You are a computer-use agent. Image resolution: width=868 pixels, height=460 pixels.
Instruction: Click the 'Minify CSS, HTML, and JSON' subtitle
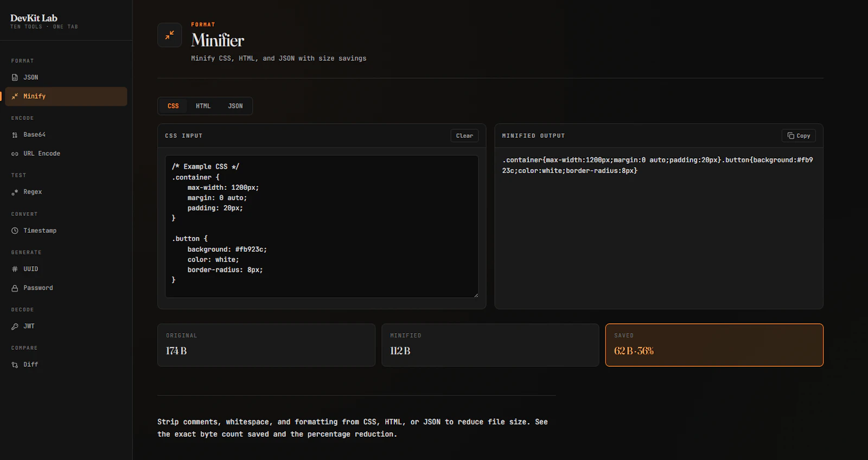pyautogui.click(x=279, y=59)
